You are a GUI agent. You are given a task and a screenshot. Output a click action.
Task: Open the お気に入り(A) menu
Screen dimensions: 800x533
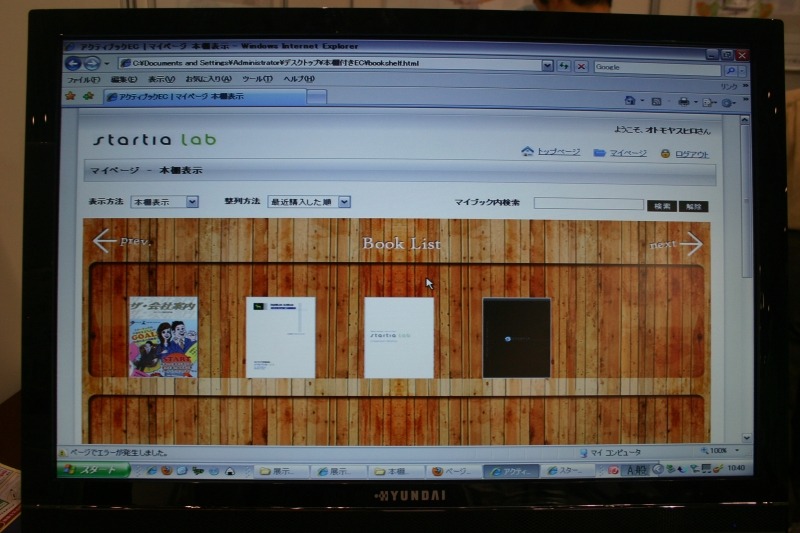208,79
